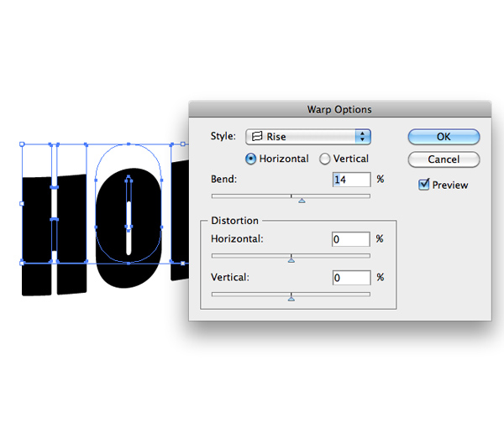
Task: Click the Distortion Vertical slider handle
Action: click(x=291, y=299)
